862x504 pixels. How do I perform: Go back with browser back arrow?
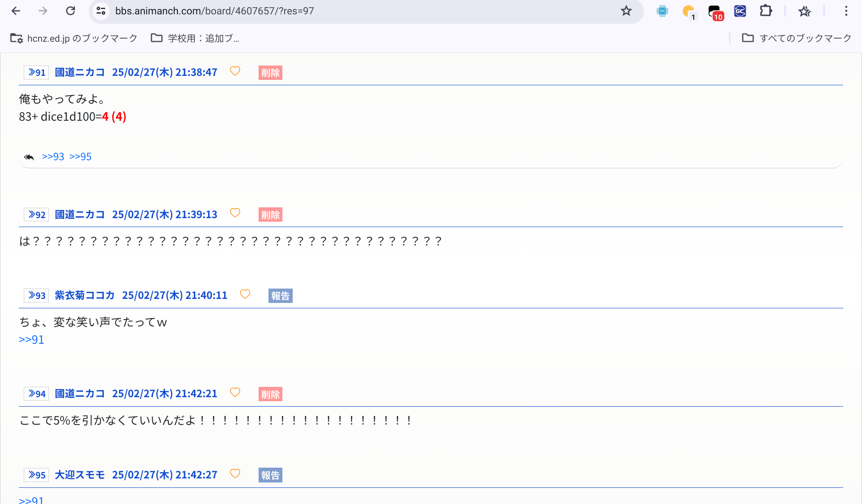point(16,11)
